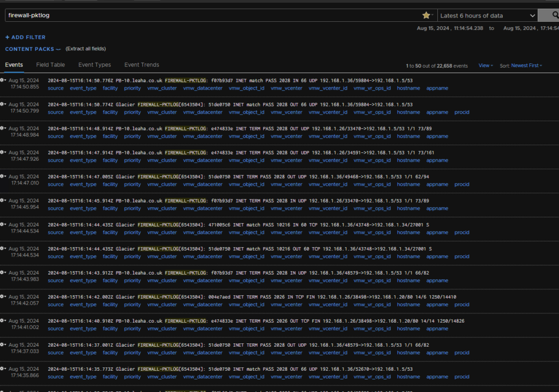
Task: Click 'source' field in the 17:14:50.855 event
Action: click(56, 88)
